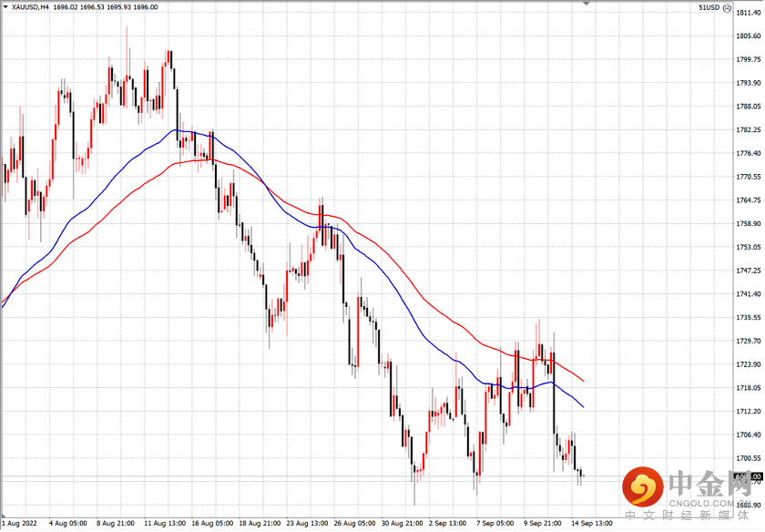Click the 1735.55 price axis label
The width and height of the screenshot is (765, 532).
(x=748, y=317)
